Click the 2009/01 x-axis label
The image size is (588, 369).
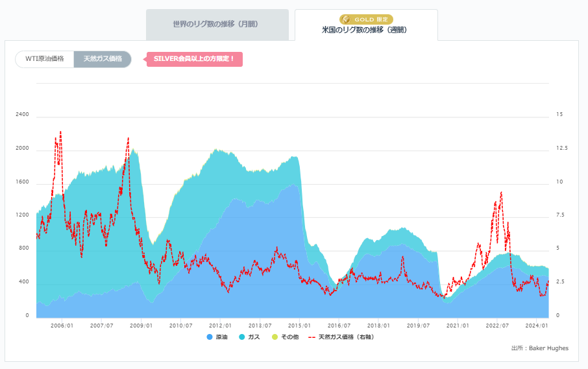tap(141, 326)
